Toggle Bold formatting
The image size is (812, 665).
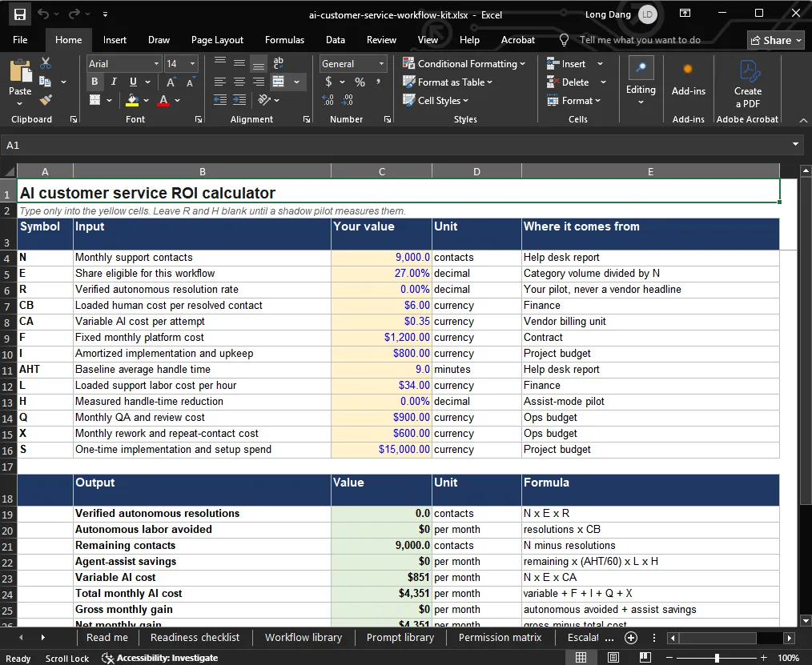(x=94, y=82)
